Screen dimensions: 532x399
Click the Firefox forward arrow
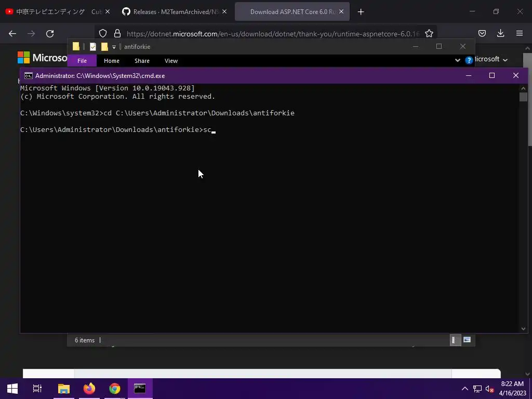tap(31, 34)
